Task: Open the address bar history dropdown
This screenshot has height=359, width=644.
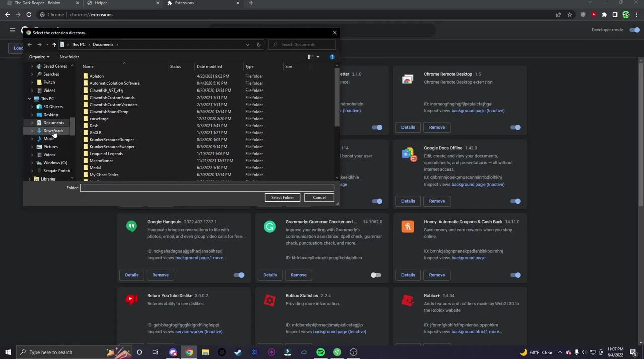Action: click(248, 45)
